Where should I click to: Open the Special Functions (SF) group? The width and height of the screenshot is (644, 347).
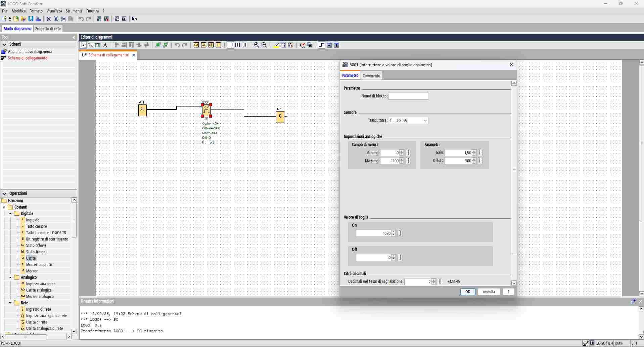tap(211, 45)
